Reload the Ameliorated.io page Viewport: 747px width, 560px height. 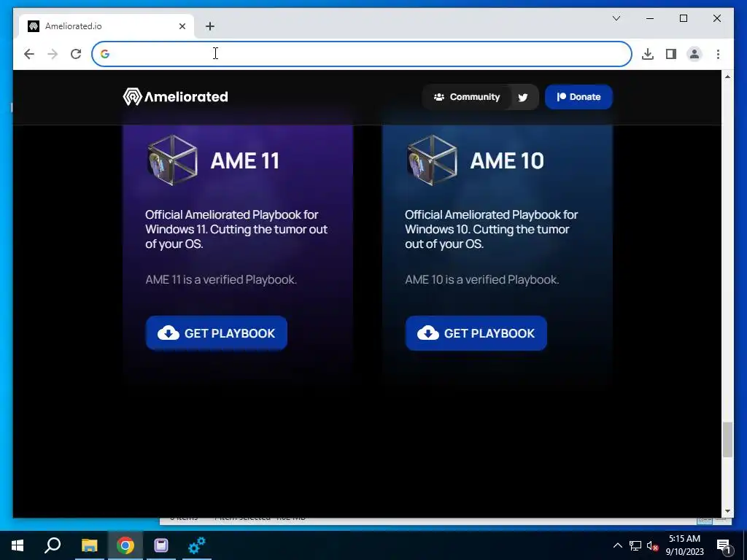76,54
